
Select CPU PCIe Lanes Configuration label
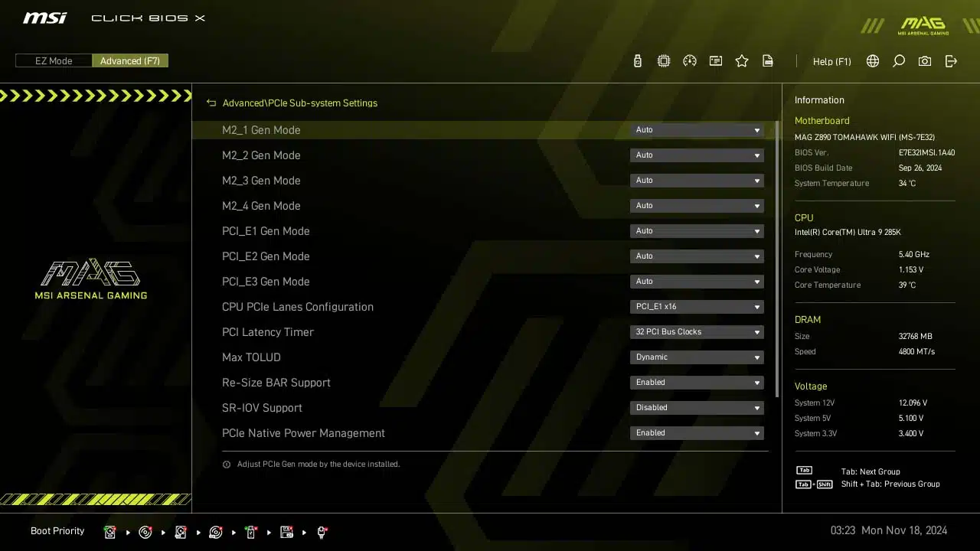point(298,307)
